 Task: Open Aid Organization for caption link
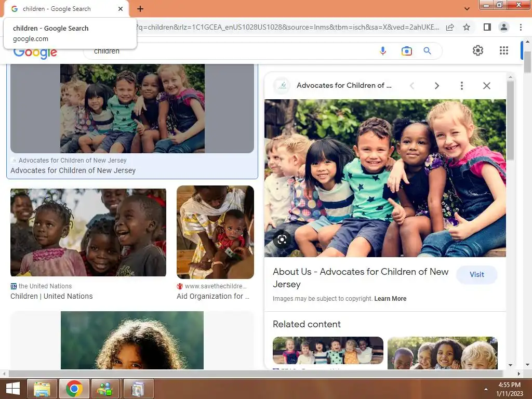(x=212, y=296)
